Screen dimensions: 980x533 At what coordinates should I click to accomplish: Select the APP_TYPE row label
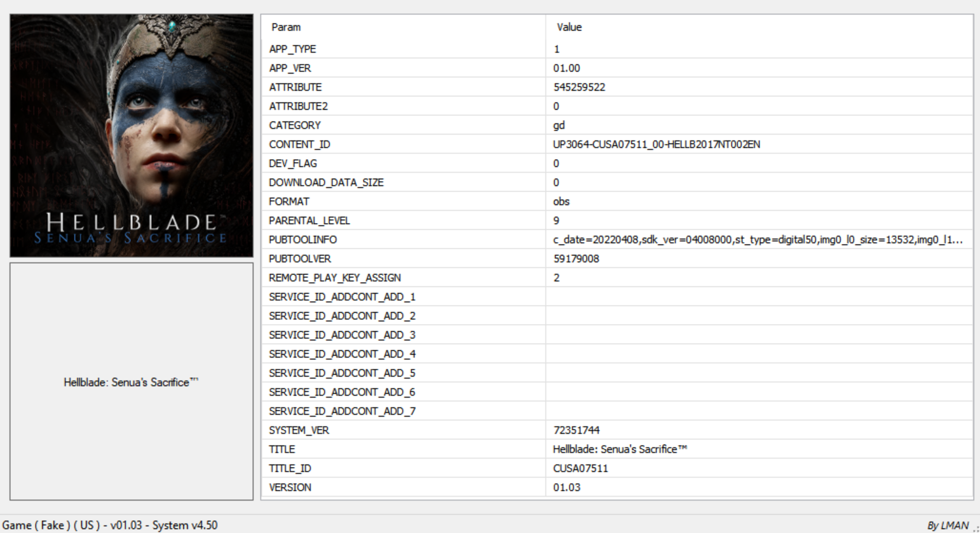click(292, 49)
